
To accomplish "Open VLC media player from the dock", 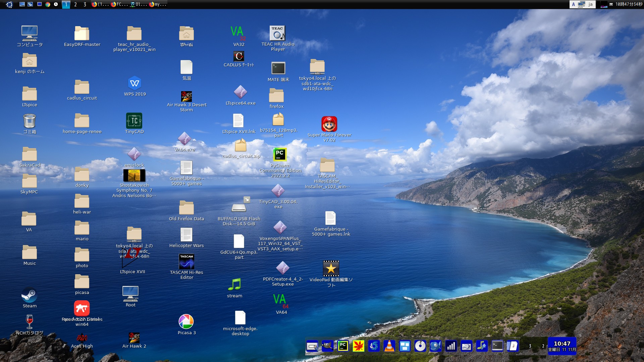I will (x=389, y=346).
